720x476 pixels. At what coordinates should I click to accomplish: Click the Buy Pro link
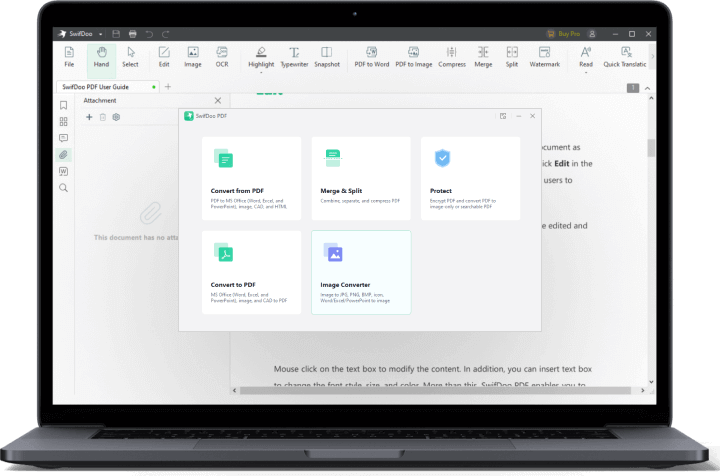[x=563, y=34]
